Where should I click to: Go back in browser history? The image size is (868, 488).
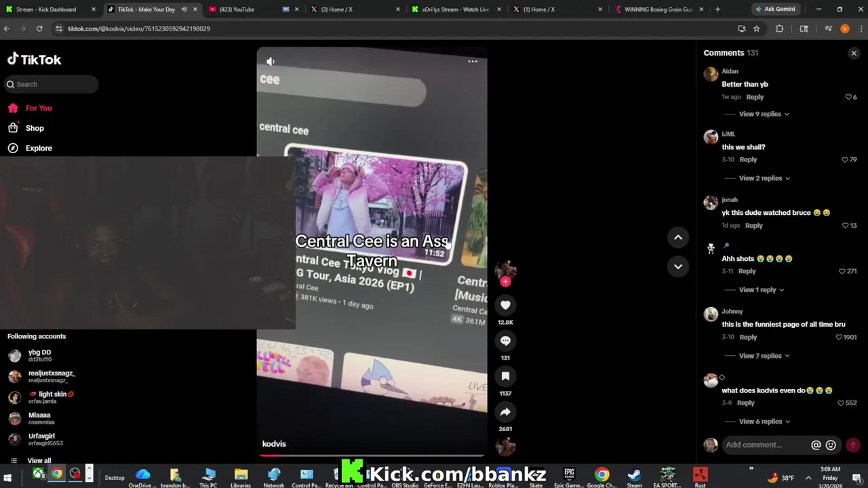pos(7,28)
